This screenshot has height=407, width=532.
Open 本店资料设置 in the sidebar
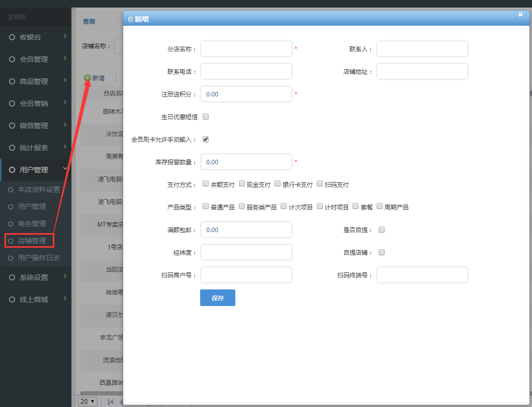tap(39, 189)
